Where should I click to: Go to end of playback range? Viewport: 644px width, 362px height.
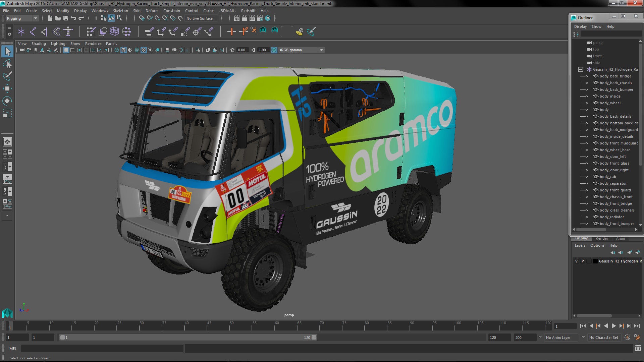(637, 326)
